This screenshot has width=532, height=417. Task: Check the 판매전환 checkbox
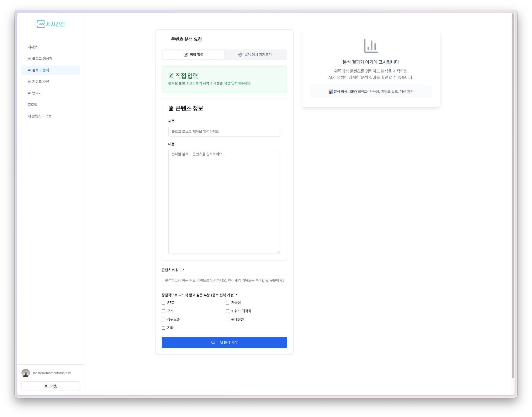228,319
